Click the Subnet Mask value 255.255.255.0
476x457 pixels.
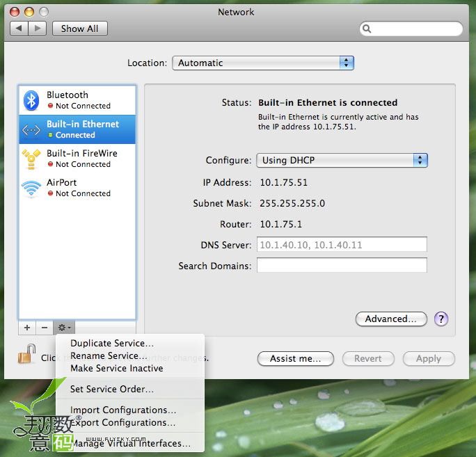click(x=292, y=203)
